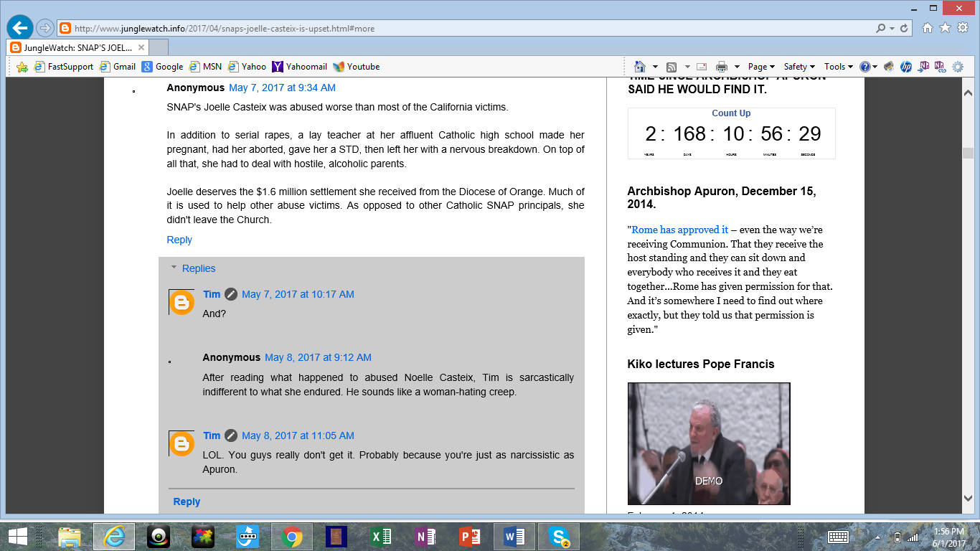
Task: Click the browser Forward arrow button
Action: (x=45, y=28)
